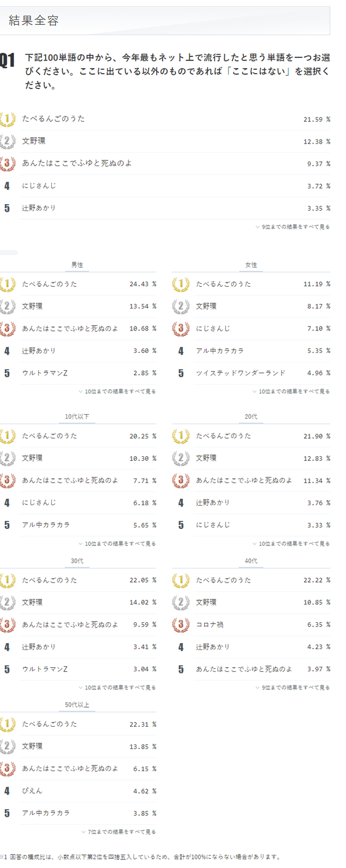Click the bronze rank 3 medal under 50代以上
Image resolution: width=346 pixels, height=868 pixels.
pos(7,769)
